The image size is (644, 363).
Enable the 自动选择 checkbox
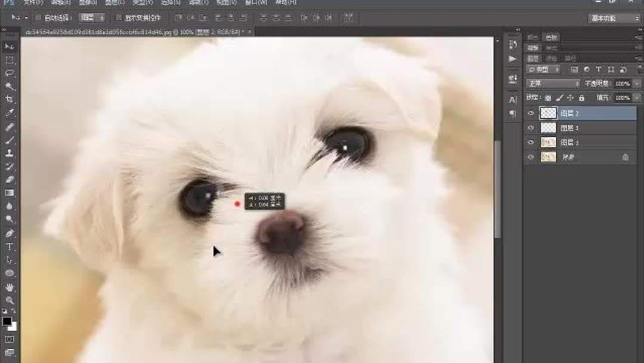tap(38, 18)
